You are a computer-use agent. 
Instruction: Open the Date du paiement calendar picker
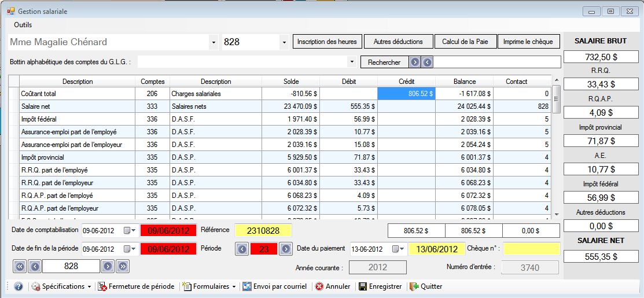point(398,249)
